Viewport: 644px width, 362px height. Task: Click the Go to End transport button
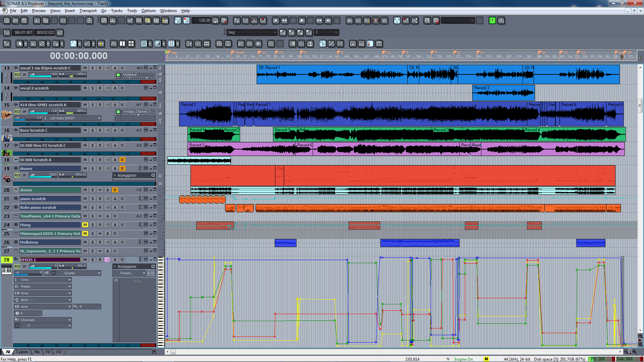(x=328, y=20)
